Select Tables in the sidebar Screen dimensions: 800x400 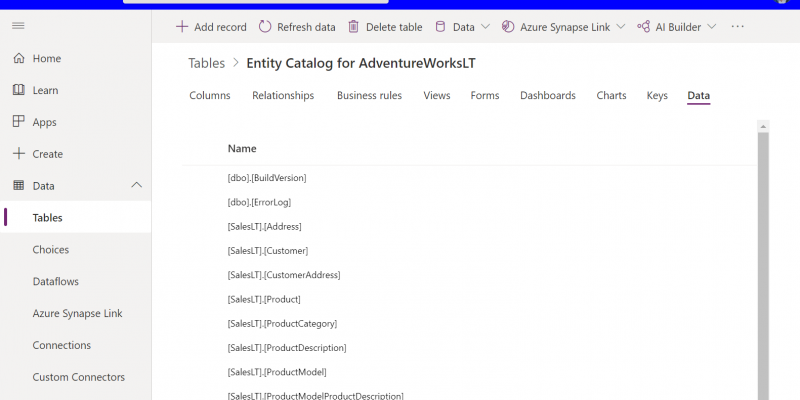coord(76,217)
